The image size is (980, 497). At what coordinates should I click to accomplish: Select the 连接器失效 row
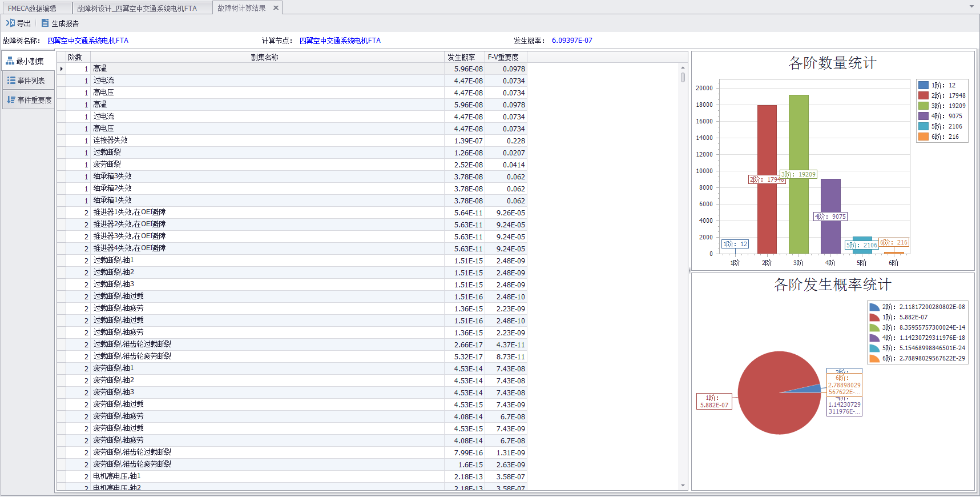coord(111,141)
